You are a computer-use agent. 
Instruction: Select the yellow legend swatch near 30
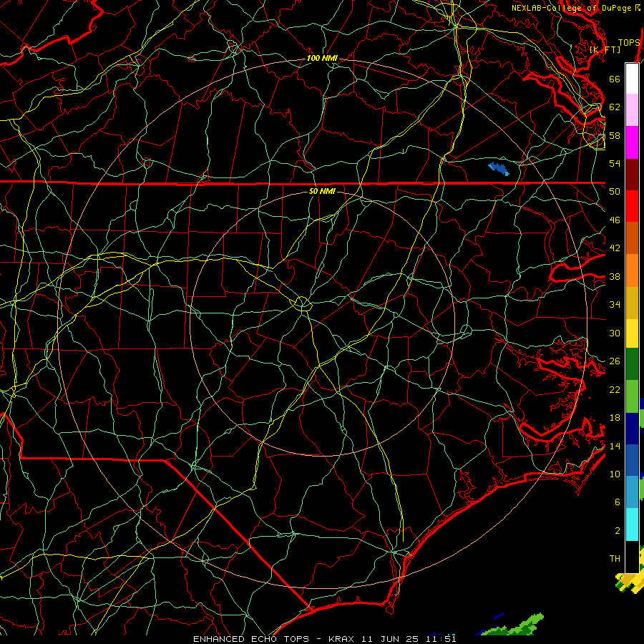(x=632, y=333)
